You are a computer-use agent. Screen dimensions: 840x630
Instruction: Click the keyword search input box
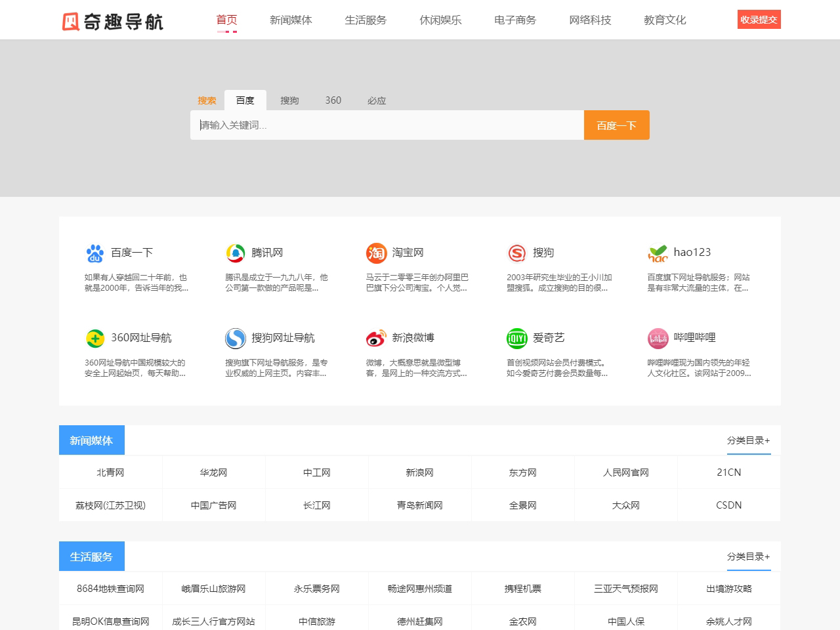387,125
